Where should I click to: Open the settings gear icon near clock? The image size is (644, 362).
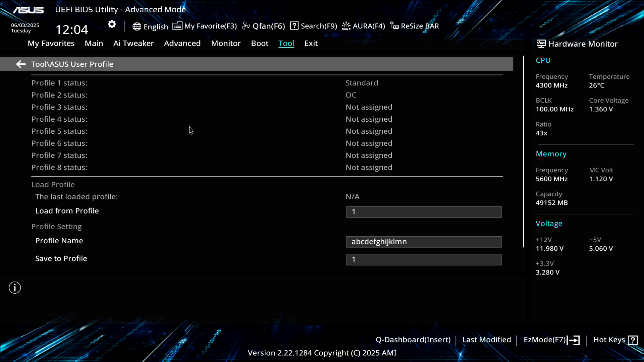[112, 24]
